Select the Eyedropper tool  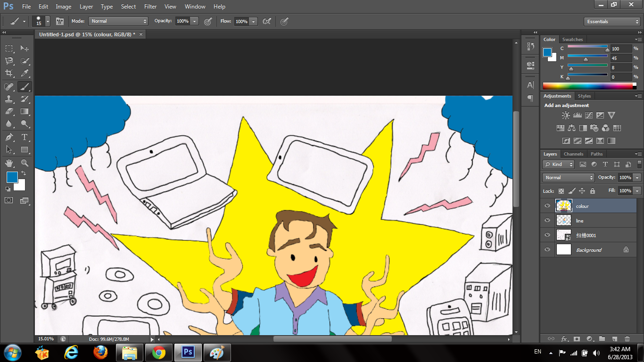(x=25, y=73)
